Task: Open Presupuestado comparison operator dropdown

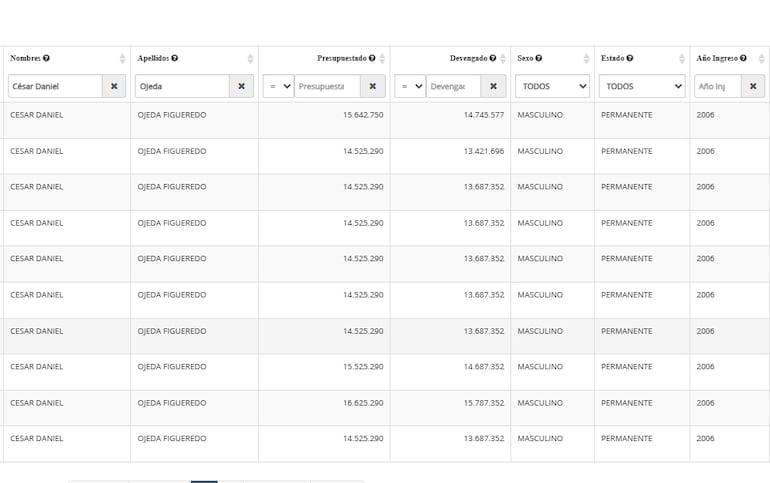Action: tap(279, 87)
